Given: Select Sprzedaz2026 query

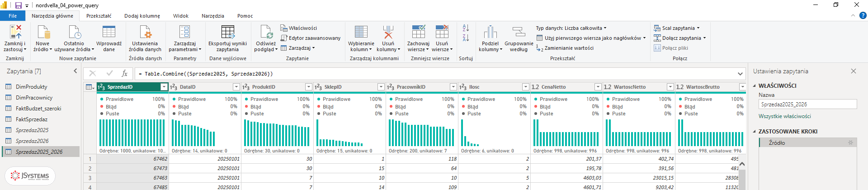Looking at the screenshot, I should 41,141.
